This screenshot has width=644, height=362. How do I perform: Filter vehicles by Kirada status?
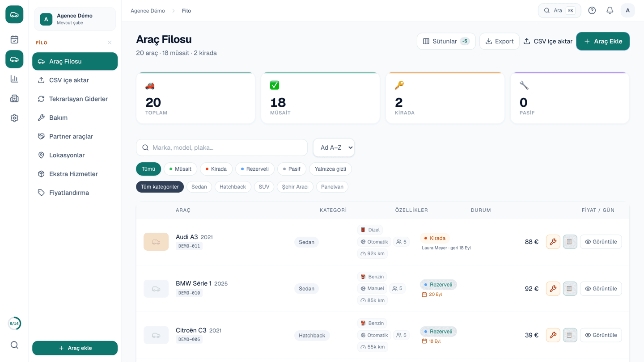pos(216,169)
